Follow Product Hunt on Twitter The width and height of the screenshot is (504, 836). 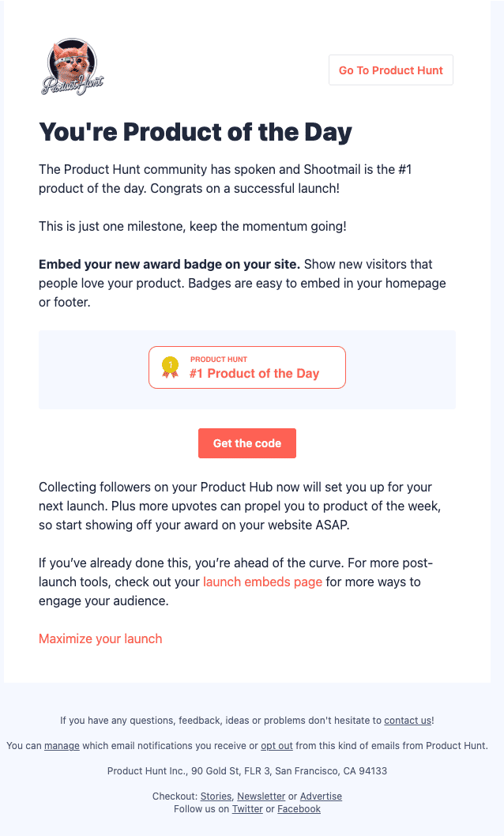click(247, 808)
